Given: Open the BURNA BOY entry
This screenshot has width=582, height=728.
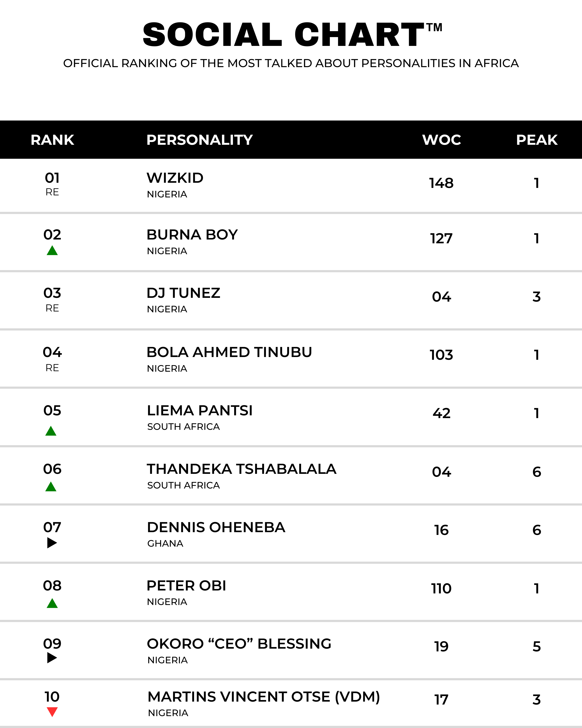Looking at the screenshot, I should (x=192, y=235).
